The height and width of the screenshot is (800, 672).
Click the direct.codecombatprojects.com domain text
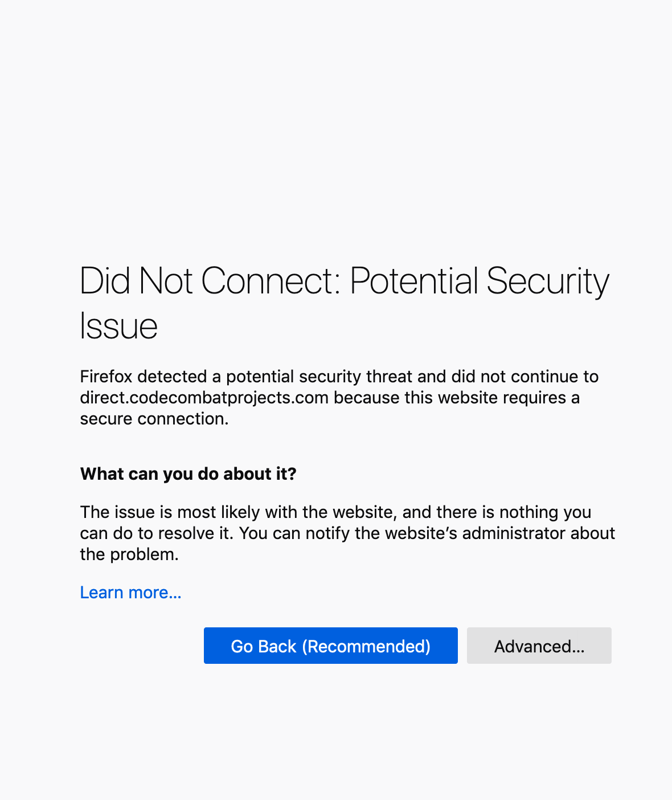tap(204, 398)
